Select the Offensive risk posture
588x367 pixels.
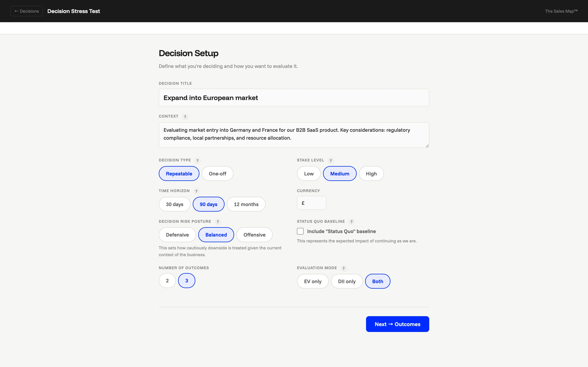[254, 235]
